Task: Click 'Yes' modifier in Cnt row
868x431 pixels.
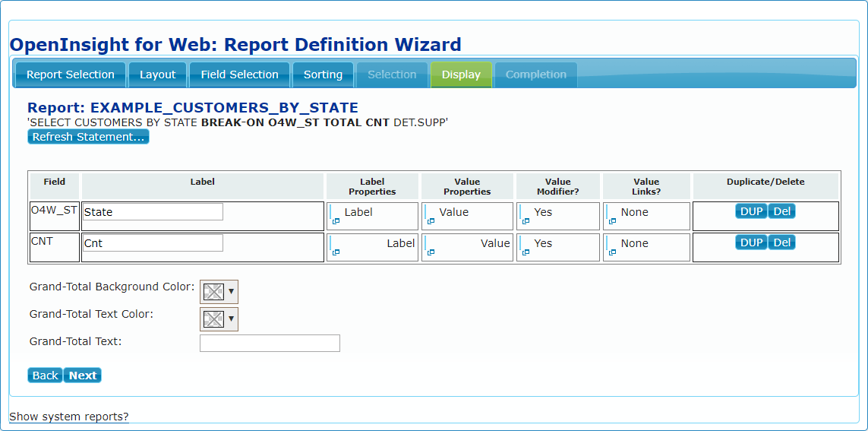Action: (x=543, y=243)
